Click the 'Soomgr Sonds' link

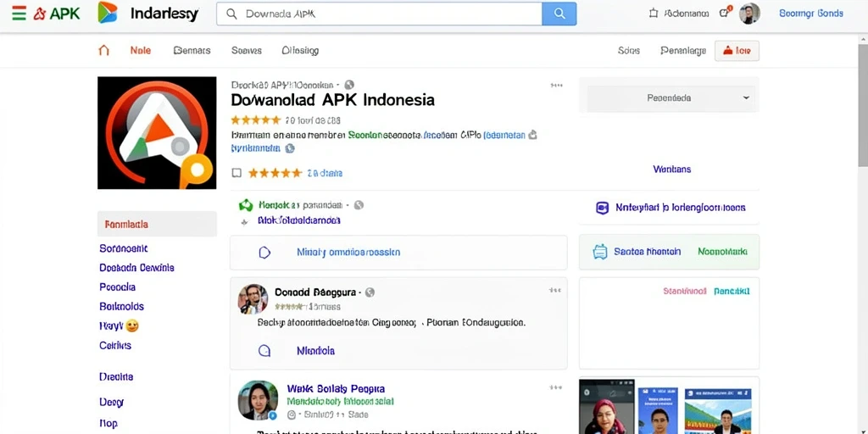coord(811,14)
